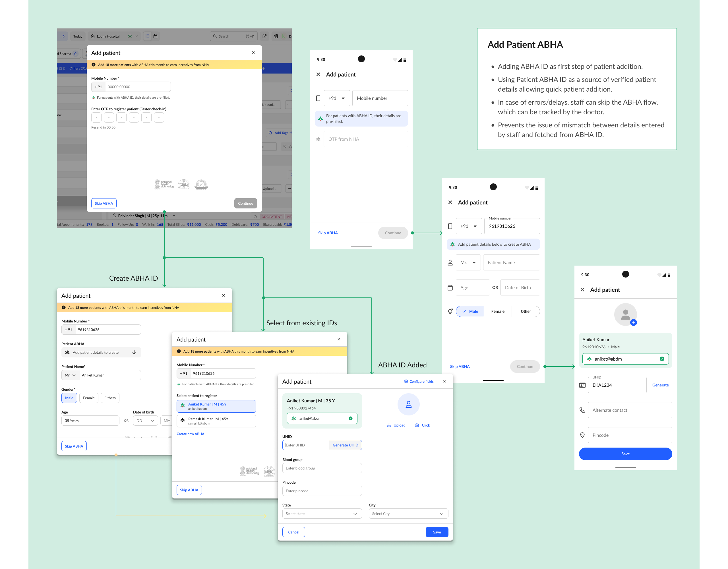This screenshot has width=728, height=569.
Task: Select Ramesh Kumar patient ABHA entry
Action: click(x=216, y=421)
